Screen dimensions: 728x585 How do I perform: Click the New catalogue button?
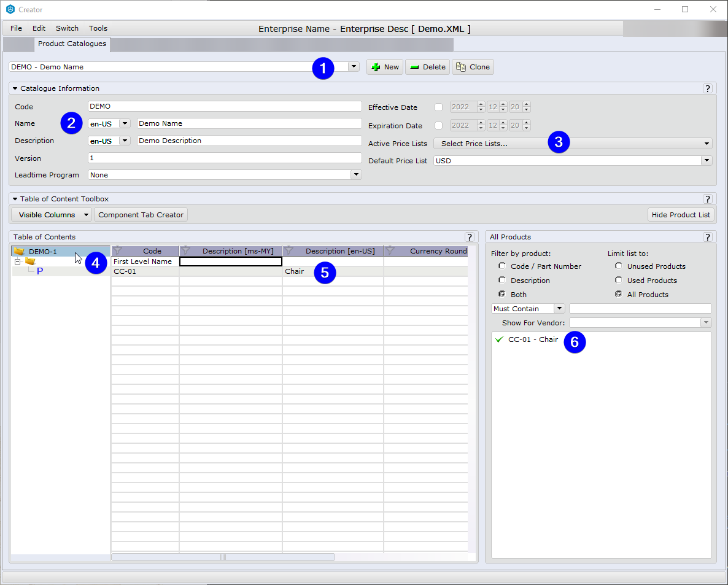point(385,67)
